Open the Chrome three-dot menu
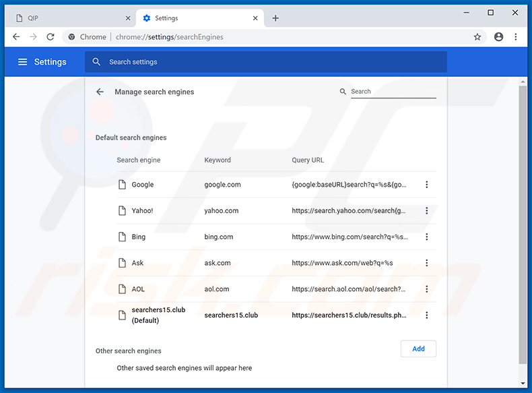This screenshot has height=393, width=532. pyautogui.click(x=516, y=36)
